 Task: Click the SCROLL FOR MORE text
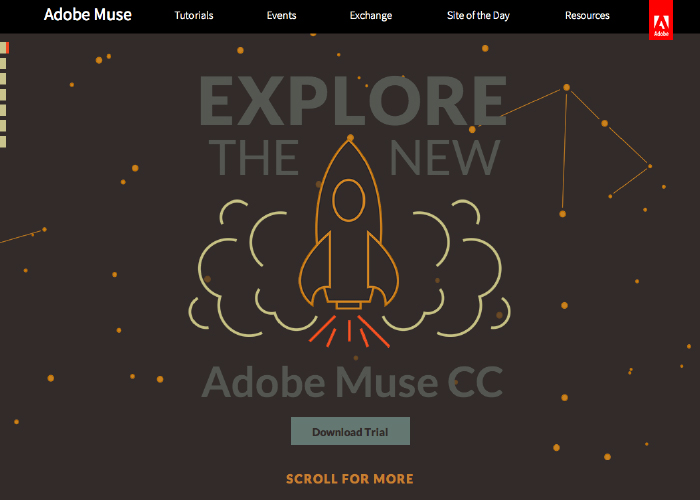[x=350, y=479]
